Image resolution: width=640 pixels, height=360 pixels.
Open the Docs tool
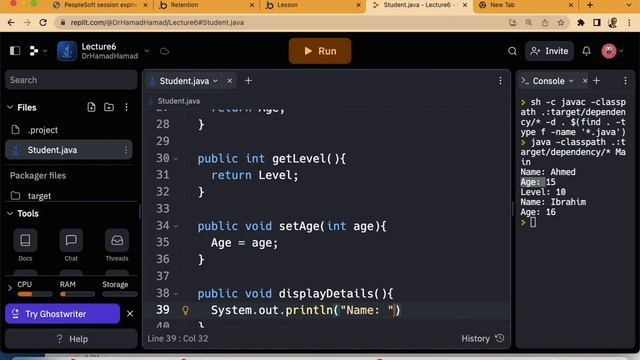click(x=25, y=245)
